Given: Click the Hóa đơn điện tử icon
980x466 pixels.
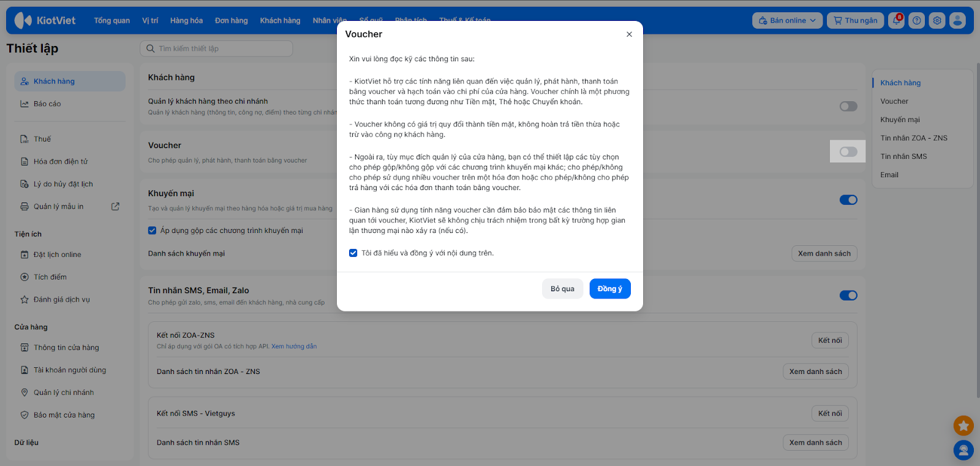Looking at the screenshot, I should click(x=24, y=162).
